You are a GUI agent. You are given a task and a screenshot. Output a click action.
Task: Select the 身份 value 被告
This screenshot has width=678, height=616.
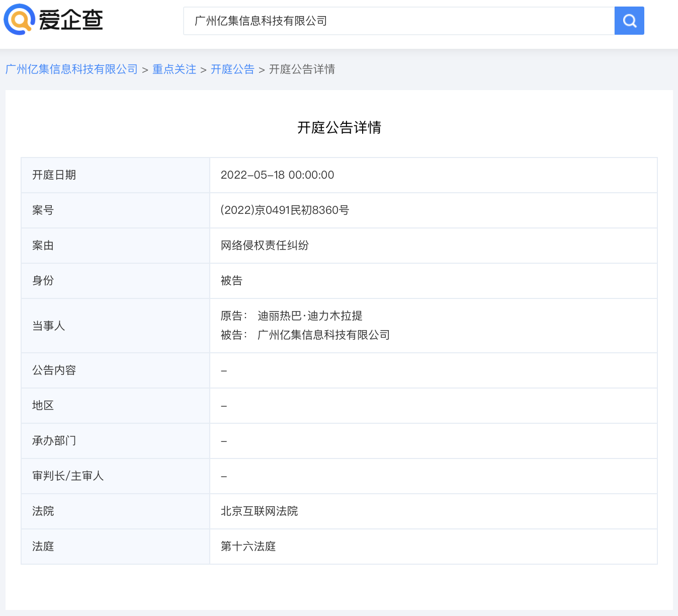point(231,281)
